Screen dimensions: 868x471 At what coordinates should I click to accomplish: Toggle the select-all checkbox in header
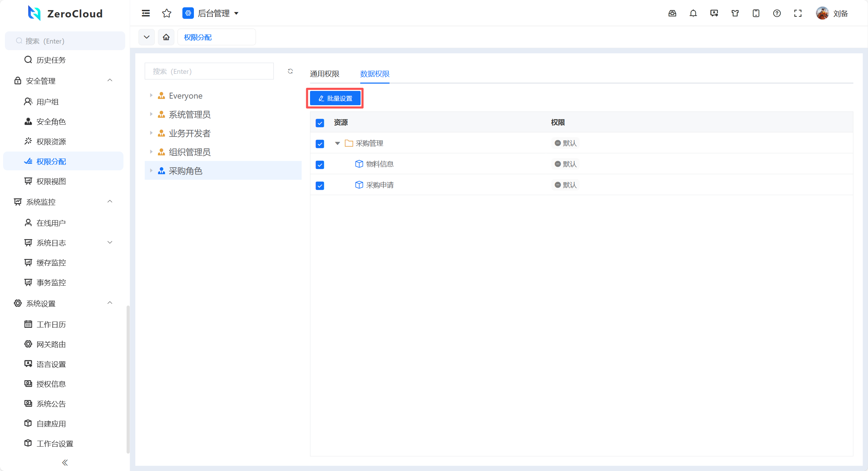click(320, 123)
